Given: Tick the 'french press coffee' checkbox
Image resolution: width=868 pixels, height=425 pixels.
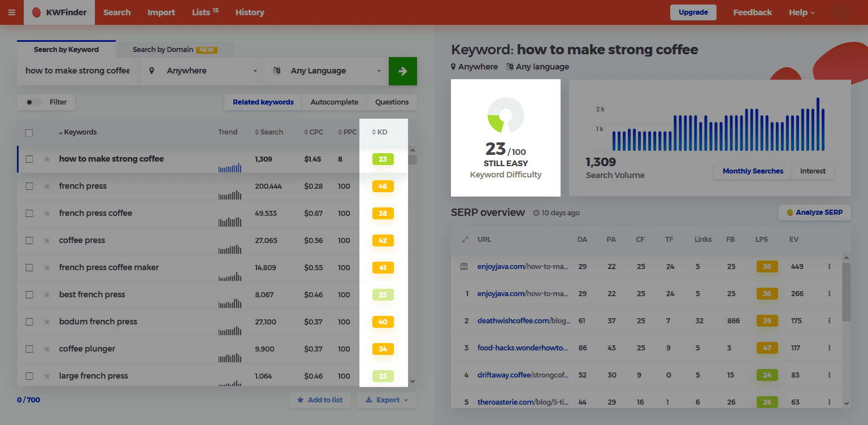Looking at the screenshot, I should pos(29,213).
